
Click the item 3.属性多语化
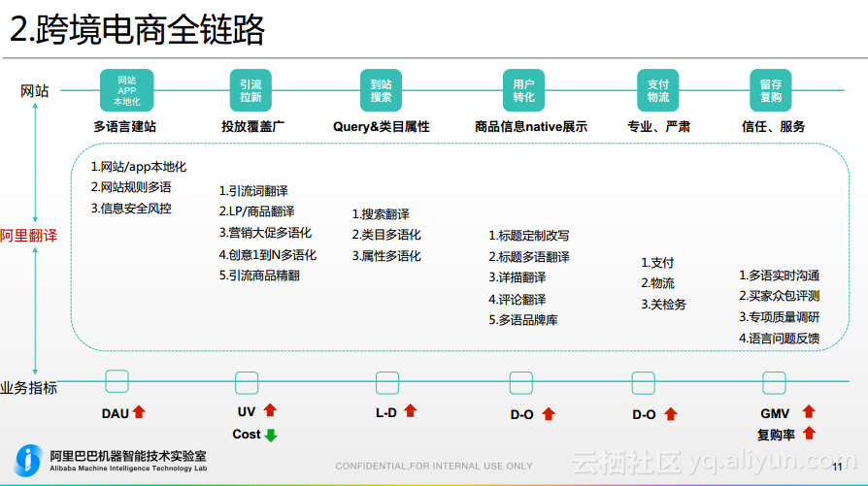pyautogui.click(x=386, y=256)
